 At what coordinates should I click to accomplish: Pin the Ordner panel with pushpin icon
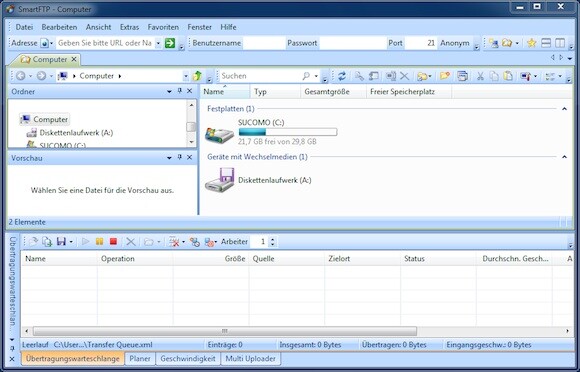tap(180, 91)
